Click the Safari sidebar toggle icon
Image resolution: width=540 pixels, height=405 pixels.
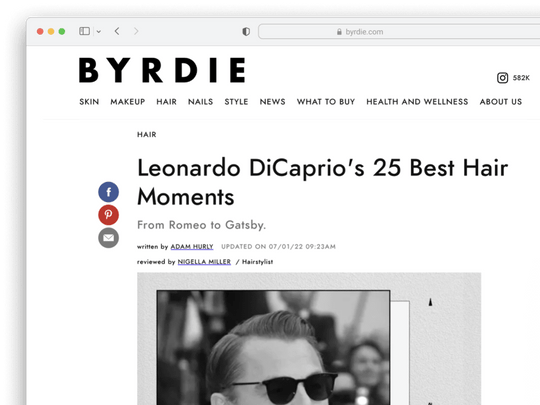coord(84,31)
